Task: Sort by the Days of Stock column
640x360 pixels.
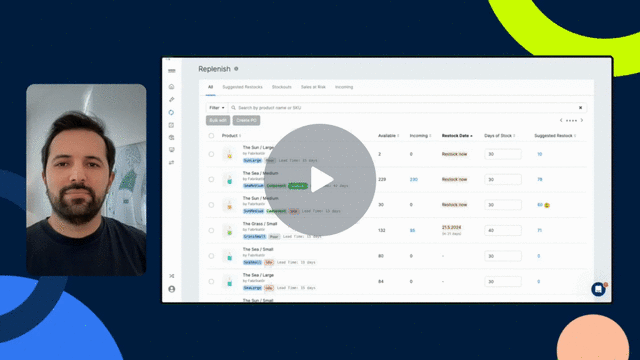Action: (x=500, y=136)
